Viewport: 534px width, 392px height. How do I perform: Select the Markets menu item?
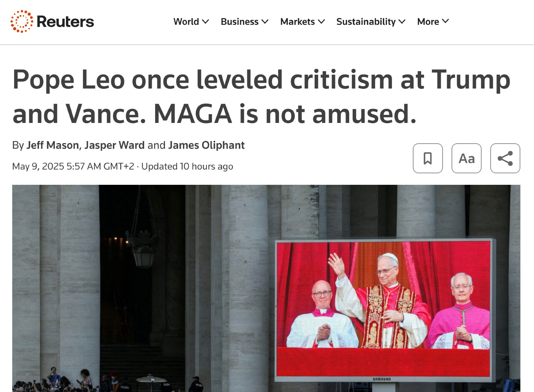tap(297, 22)
